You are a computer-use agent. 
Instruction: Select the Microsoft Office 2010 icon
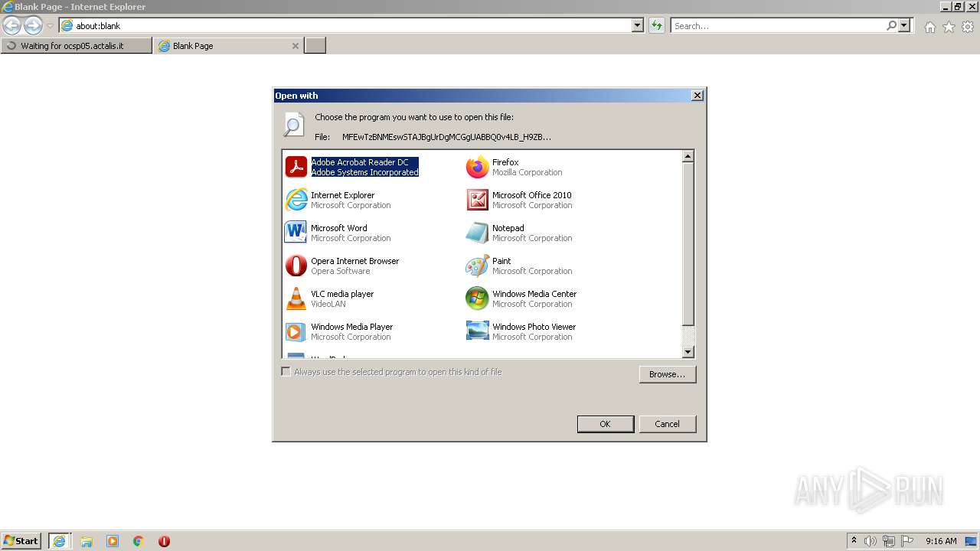point(477,200)
